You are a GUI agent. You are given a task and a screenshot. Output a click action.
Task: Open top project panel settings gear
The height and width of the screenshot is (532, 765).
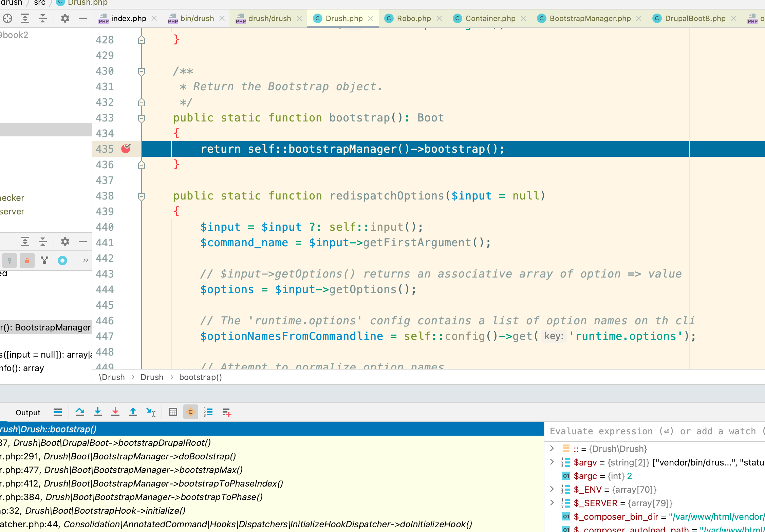[x=65, y=18]
